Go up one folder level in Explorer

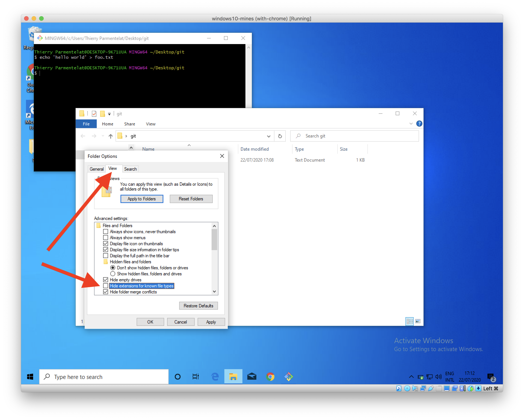tap(111, 136)
